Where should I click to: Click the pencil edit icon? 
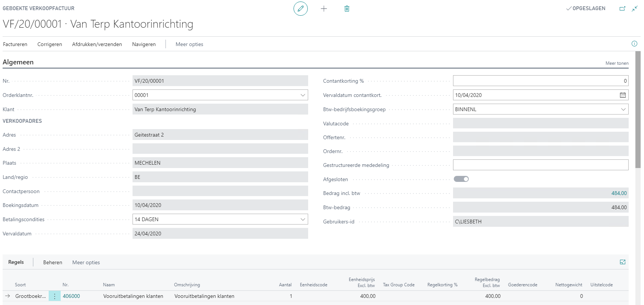click(300, 9)
